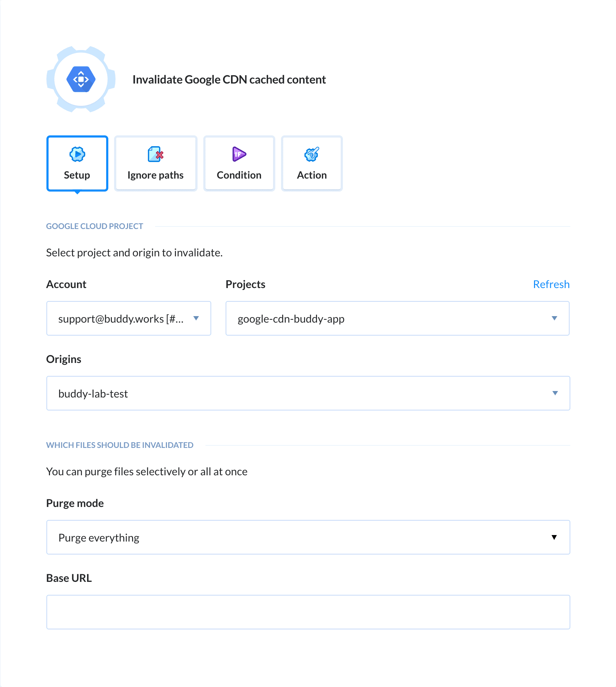Click the Projects dropdown caret arrow
The height and width of the screenshot is (687, 616).
click(x=555, y=318)
